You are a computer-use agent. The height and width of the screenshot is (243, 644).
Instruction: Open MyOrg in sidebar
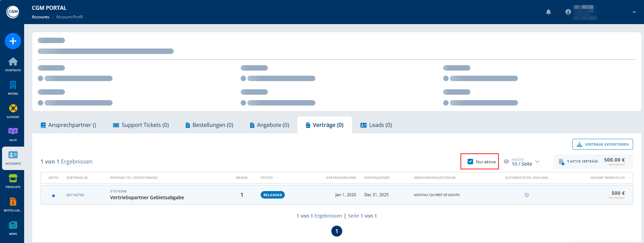[x=13, y=88]
